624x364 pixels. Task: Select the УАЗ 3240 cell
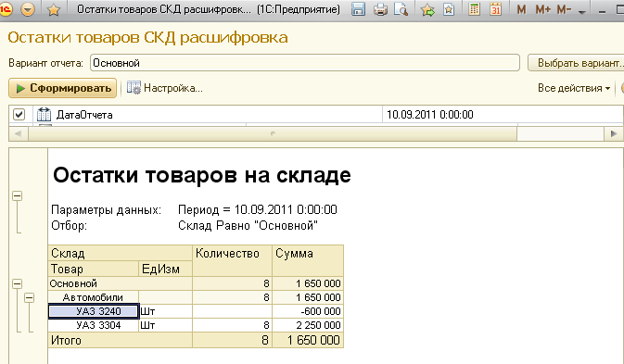(x=94, y=311)
